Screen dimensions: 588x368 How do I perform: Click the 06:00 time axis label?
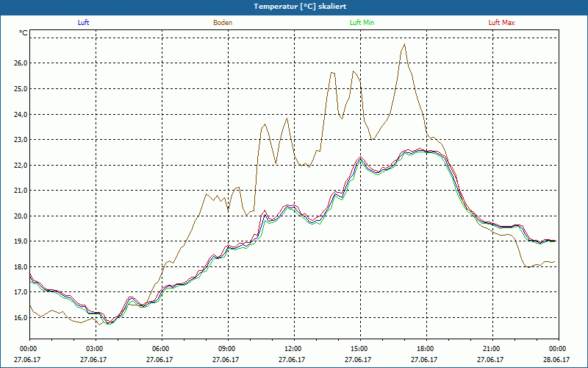pos(162,349)
